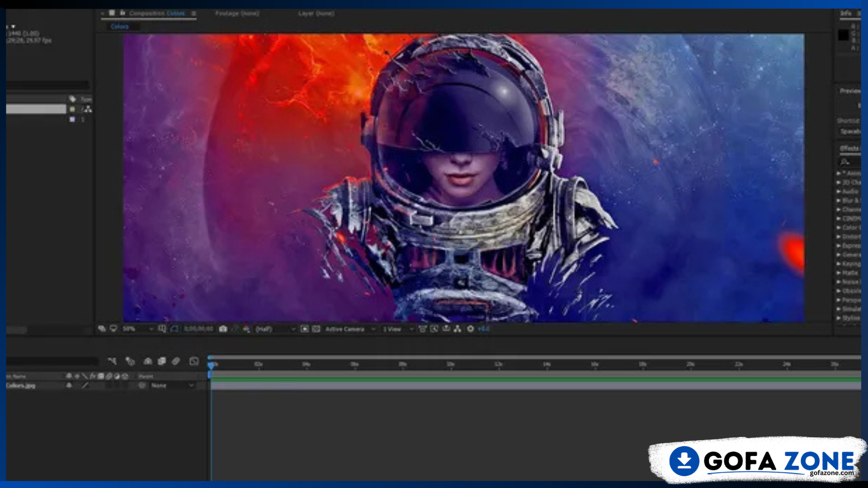Click the composition flowchart icon in Project panel
The width and height of the screenshot is (868, 488).
88,109
